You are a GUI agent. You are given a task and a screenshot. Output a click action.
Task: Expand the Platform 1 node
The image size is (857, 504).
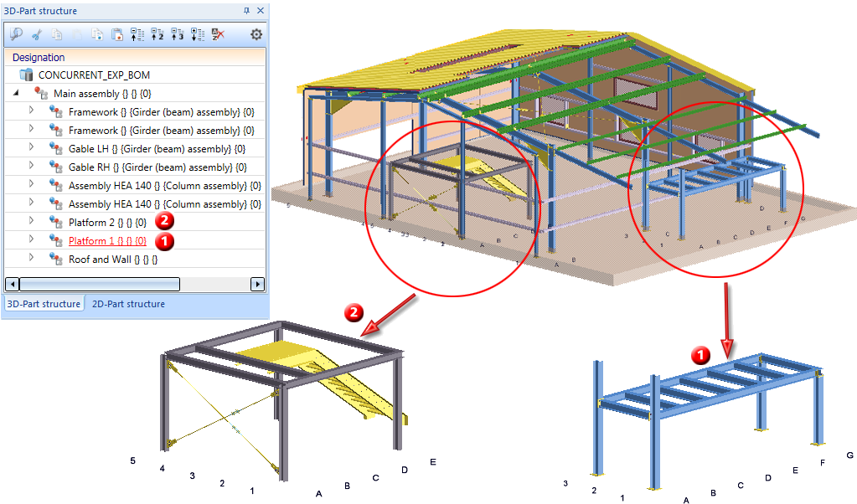(x=31, y=239)
